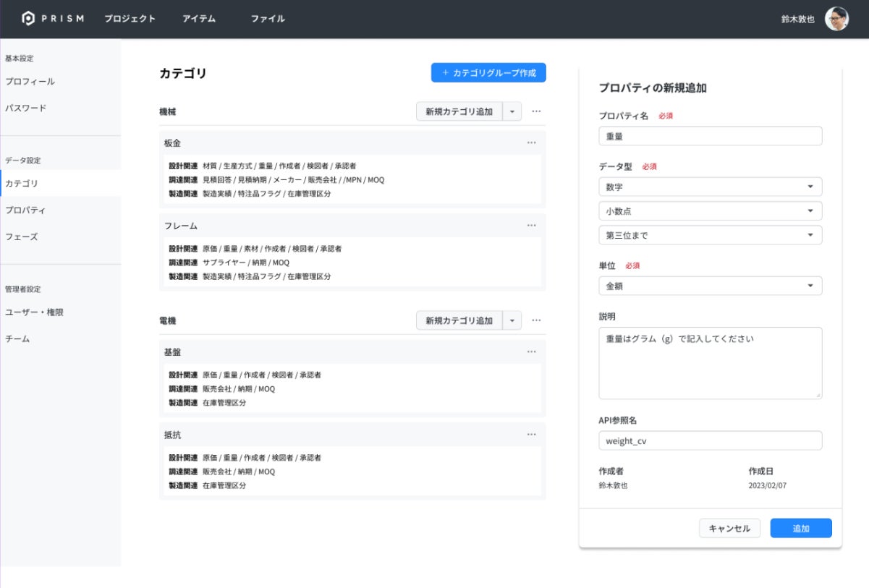The image size is (869, 588).
Task: Open the ellipsis menu for 機械 group
Action: pyautogui.click(x=536, y=111)
